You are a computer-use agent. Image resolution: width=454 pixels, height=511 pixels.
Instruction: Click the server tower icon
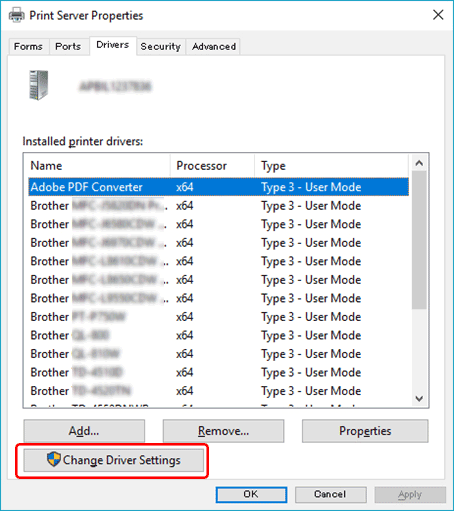(38, 85)
